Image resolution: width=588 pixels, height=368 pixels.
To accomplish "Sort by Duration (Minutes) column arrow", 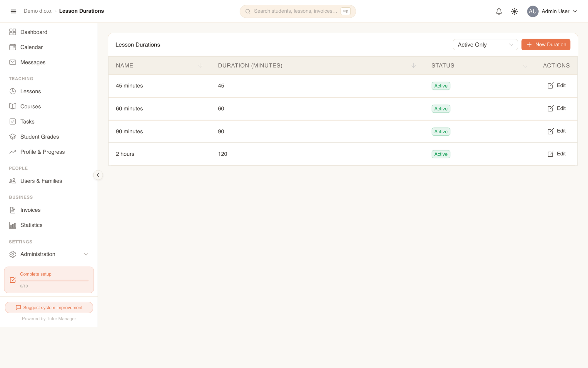I will (414, 65).
